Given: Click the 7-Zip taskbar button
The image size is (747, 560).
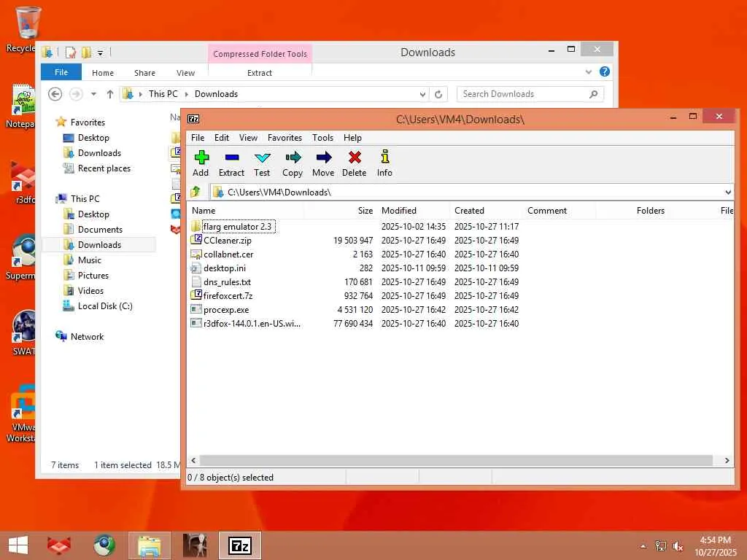Looking at the screenshot, I should 240,545.
